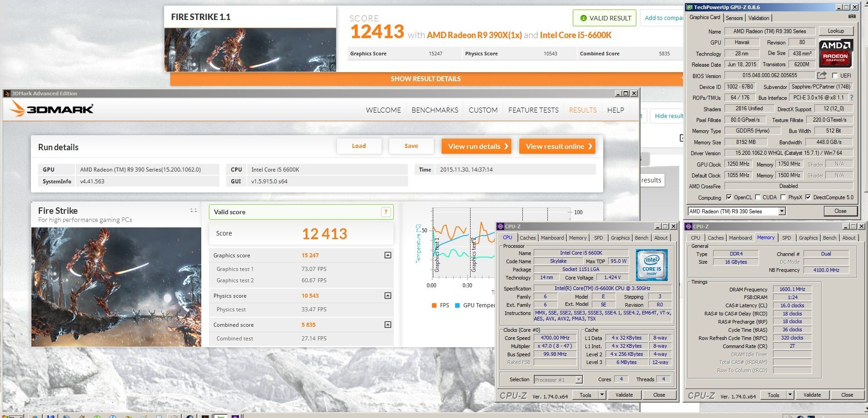Open Processor #1 selection dropdown
868x418 pixels.
click(579, 379)
